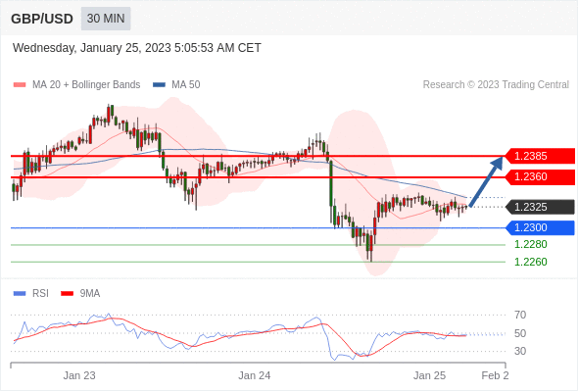Click the blue upward forecast arrow
Screen dimensions: 578x392
point(486,181)
